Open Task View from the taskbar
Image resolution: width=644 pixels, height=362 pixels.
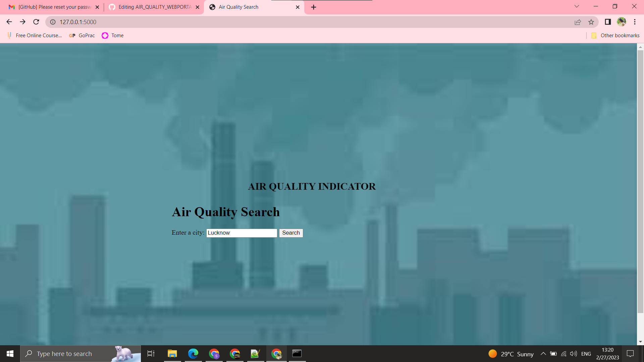(151, 354)
